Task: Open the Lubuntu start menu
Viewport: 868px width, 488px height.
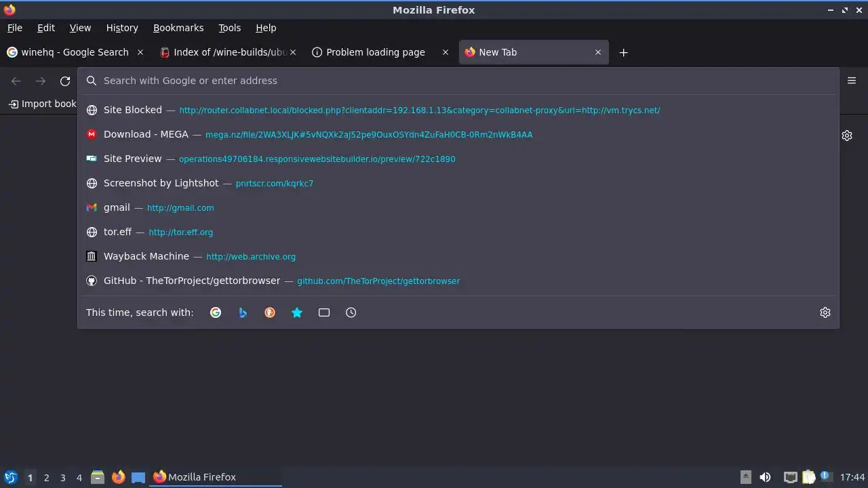Action: pos(10,477)
